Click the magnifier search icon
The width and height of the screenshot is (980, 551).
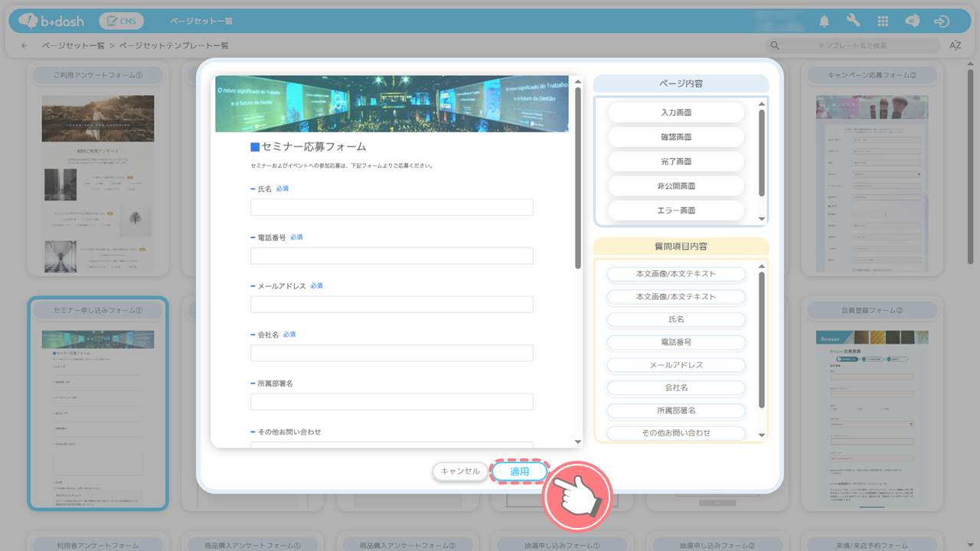pyautogui.click(x=775, y=46)
